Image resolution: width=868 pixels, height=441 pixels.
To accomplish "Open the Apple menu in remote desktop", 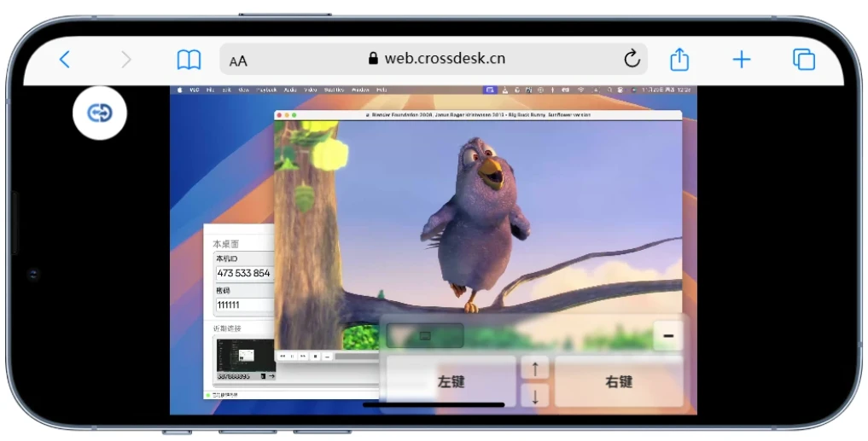I will point(179,90).
